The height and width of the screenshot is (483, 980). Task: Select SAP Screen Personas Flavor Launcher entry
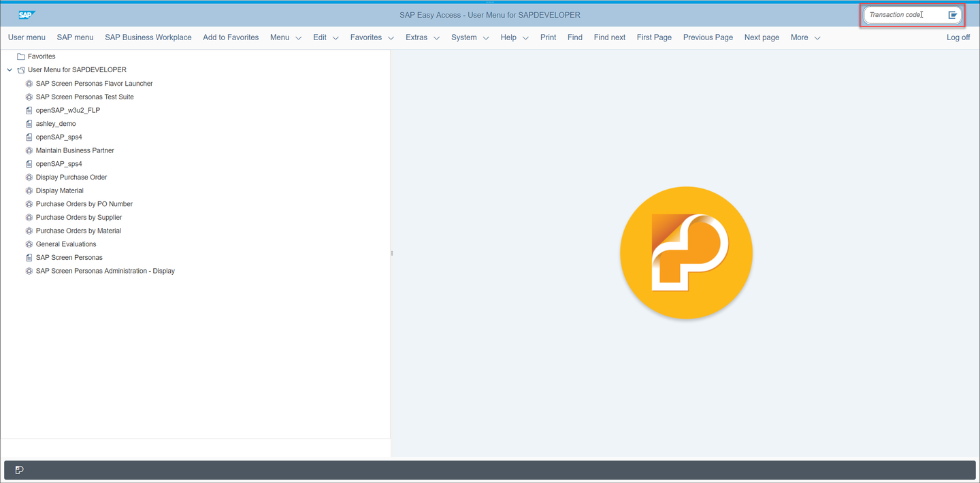pos(95,84)
